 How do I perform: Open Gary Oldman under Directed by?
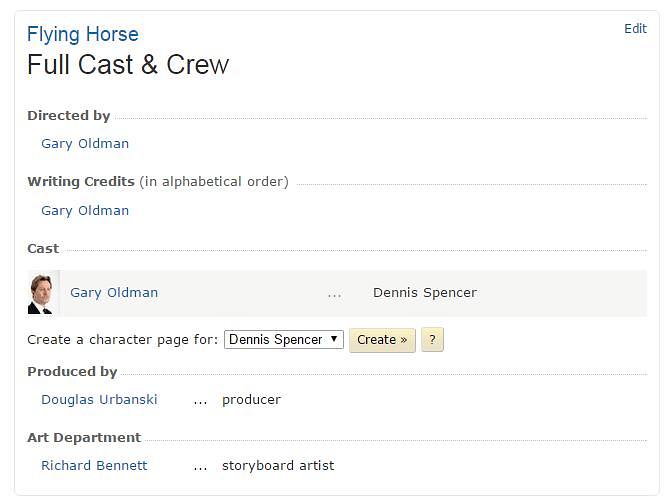(x=85, y=143)
